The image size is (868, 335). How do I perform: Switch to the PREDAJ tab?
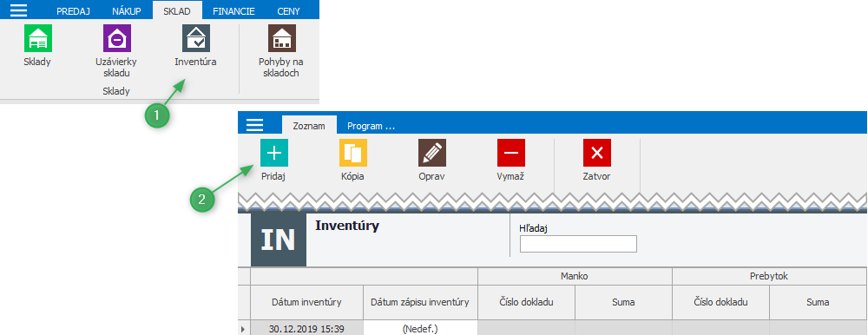pos(73,11)
